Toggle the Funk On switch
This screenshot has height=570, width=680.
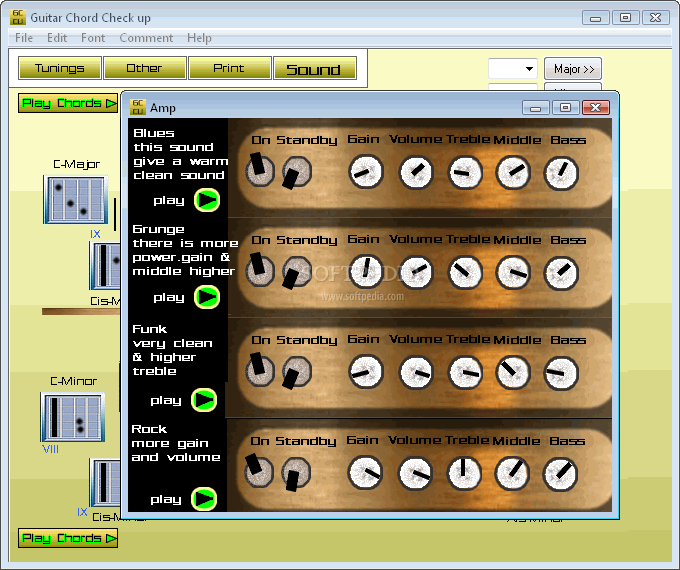click(x=260, y=370)
